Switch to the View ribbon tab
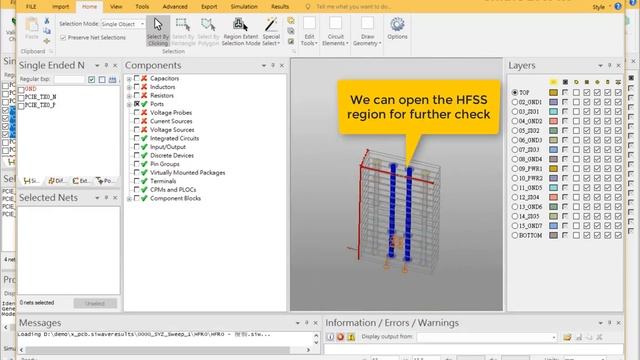 click(x=116, y=7)
